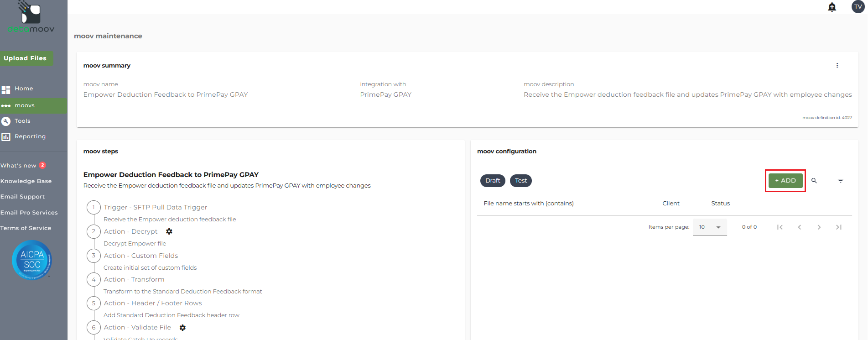The height and width of the screenshot is (340, 868).
Task: Click the '0 of 0' pagination count
Action: [x=749, y=227]
